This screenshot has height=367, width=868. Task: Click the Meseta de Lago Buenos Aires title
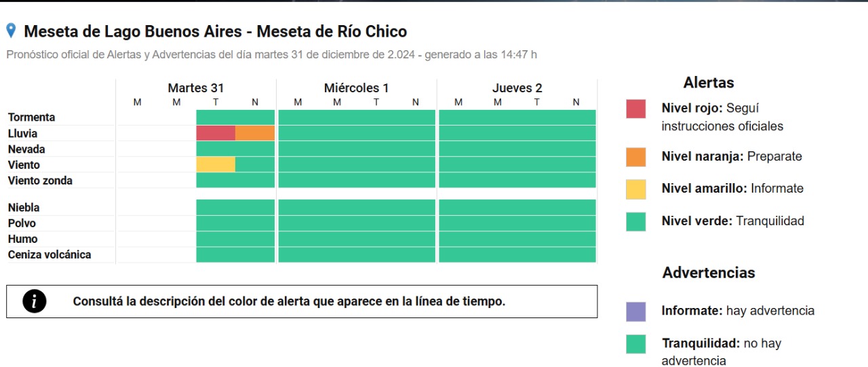[x=216, y=31]
